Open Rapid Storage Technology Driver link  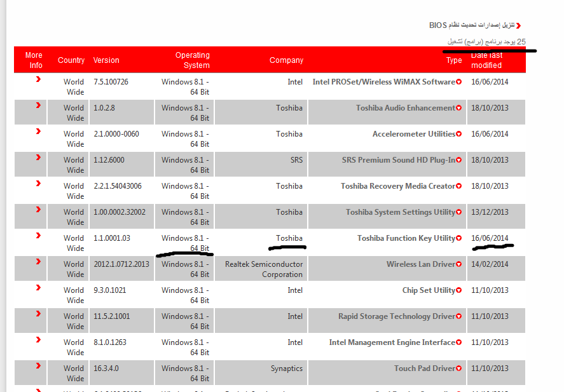(397, 316)
